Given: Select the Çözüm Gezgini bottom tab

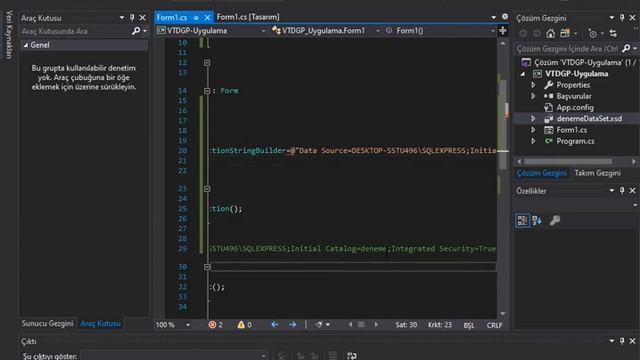Looking at the screenshot, I should point(542,173).
